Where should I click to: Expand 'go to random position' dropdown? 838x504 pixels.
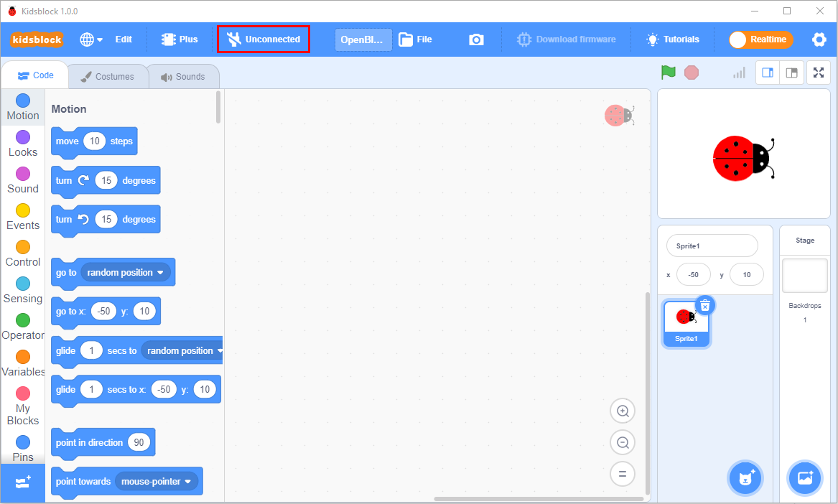160,273
